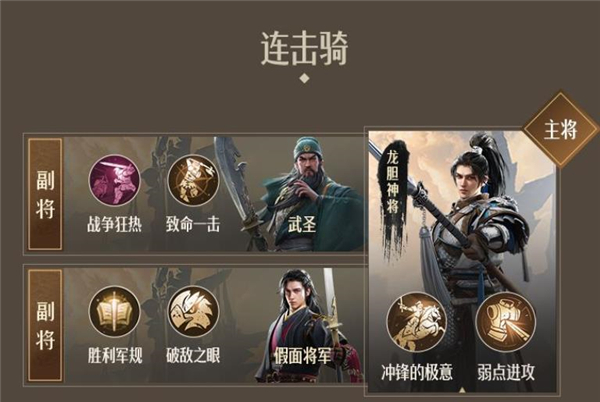The height and width of the screenshot is (402, 600).
Task: Tap the 破敌之眼 eagle skill icon
Action: 193,312
